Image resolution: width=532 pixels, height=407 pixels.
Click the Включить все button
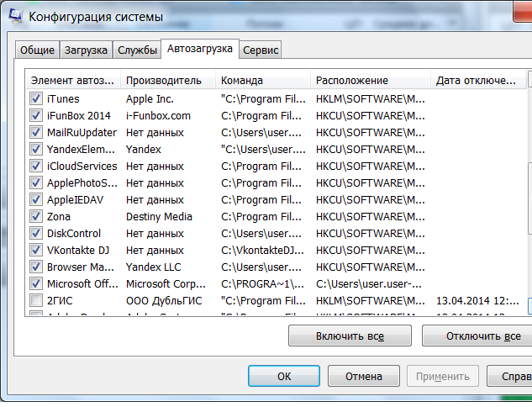click(350, 336)
